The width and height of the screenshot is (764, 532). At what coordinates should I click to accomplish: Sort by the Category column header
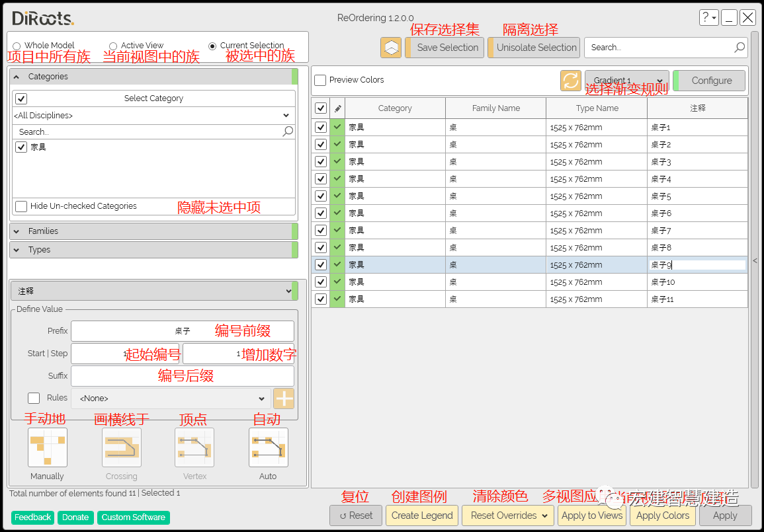click(x=395, y=108)
